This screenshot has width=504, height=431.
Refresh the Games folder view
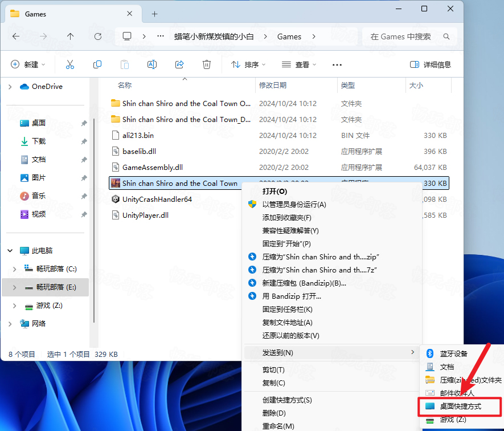tap(98, 36)
